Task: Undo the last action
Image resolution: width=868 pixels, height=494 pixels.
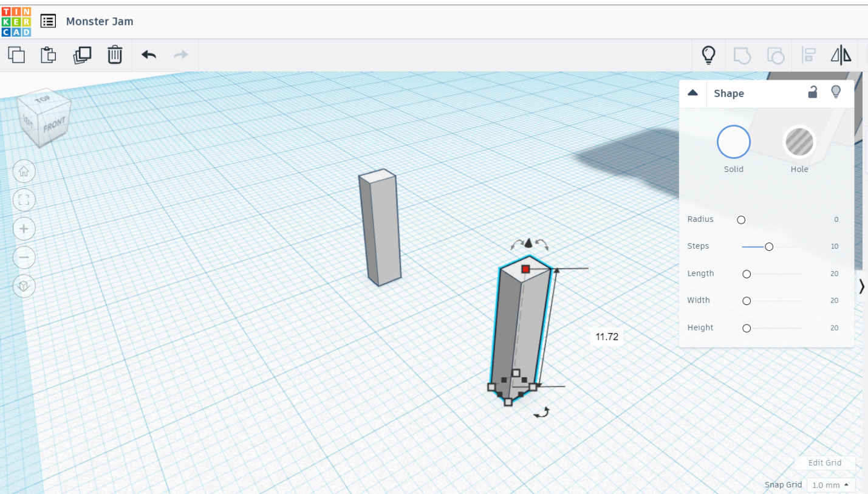Action: coord(149,55)
